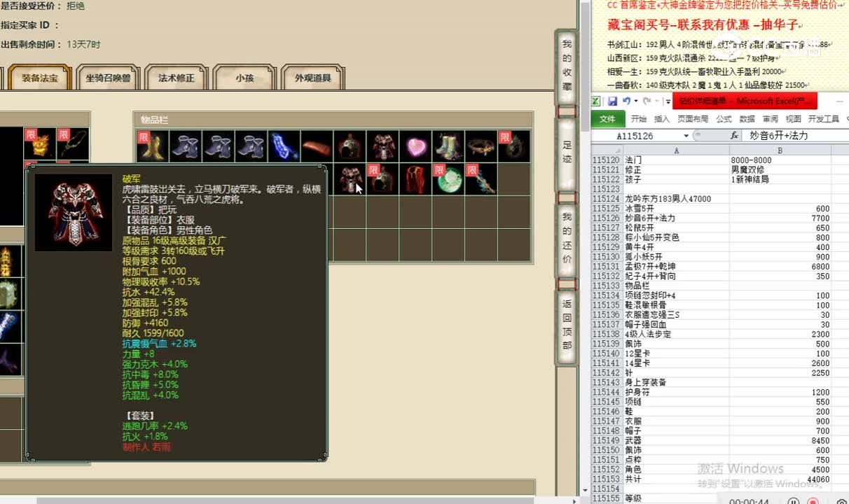This screenshot has height=504, width=849.
Task: Select the teal blade in second inventory row
Action: pos(481,179)
